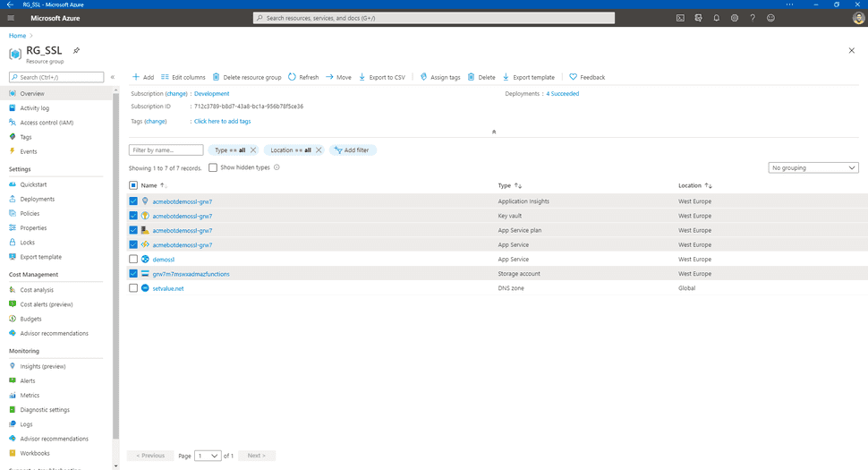Screen dimensions: 868x470
Task: Open Access control (IAM)
Action: click(x=47, y=123)
